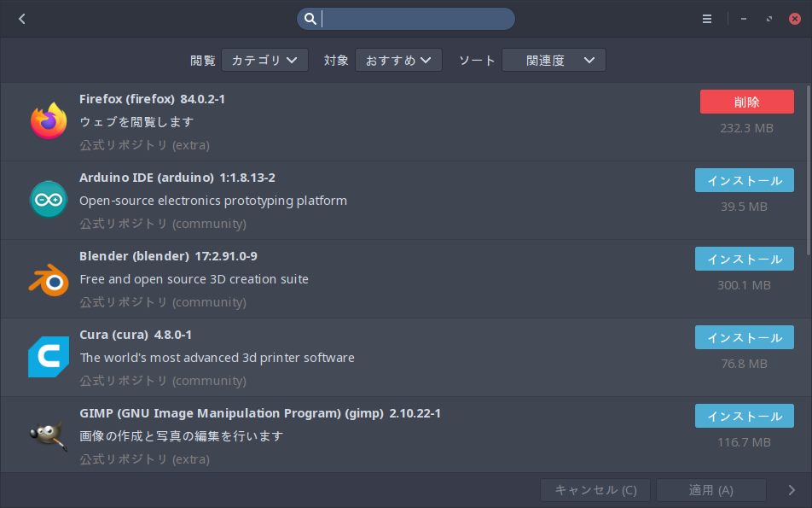Click the Cura app icon
Viewport: 812px width, 508px height.
click(x=49, y=357)
